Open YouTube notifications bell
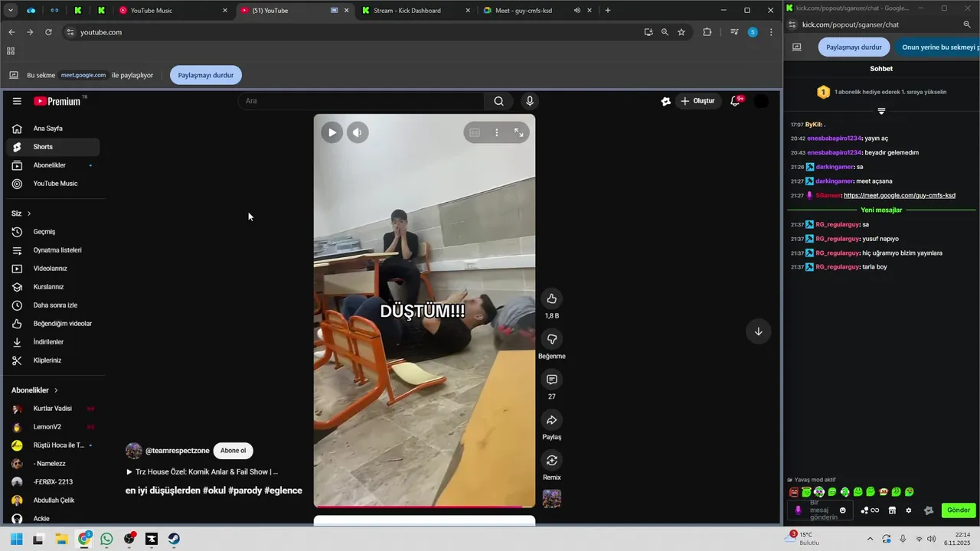Screen dimensions: 980x551 (x=735, y=101)
